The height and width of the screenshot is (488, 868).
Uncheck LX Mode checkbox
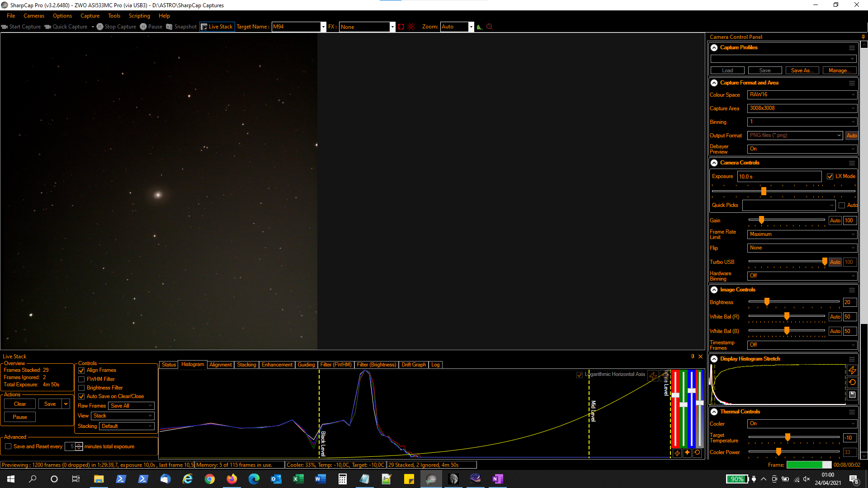point(830,176)
